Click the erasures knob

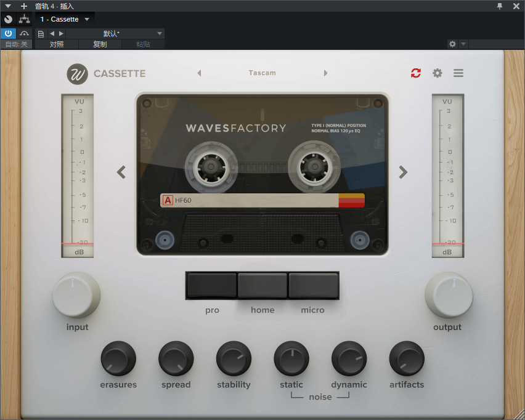(118, 358)
